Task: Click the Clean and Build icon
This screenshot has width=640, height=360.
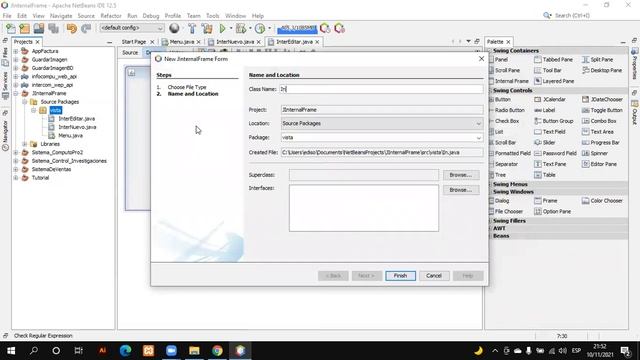Action: (x=207, y=28)
